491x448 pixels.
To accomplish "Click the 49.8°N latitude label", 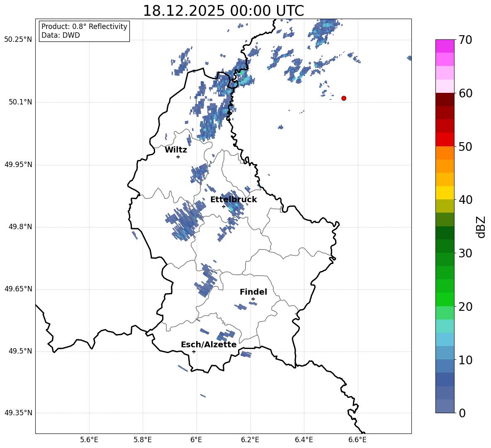I will (20, 227).
